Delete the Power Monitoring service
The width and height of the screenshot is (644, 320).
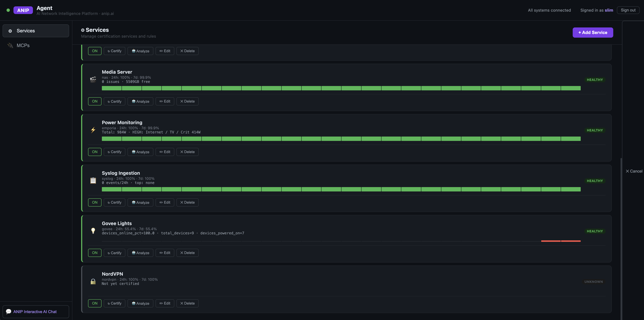pyautogui.click(x=188, y=152)
